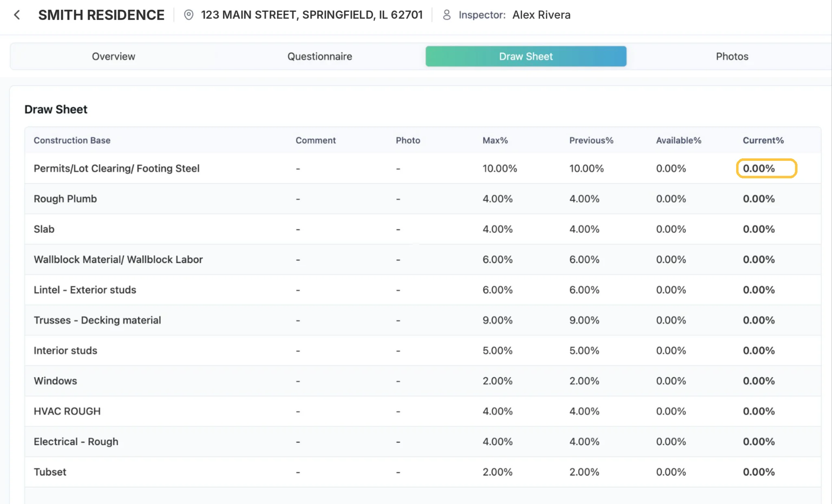The width and height of the screenshot is (832, 504).
Task: Select the Draw Sheet tab
Action: point(526,56)
